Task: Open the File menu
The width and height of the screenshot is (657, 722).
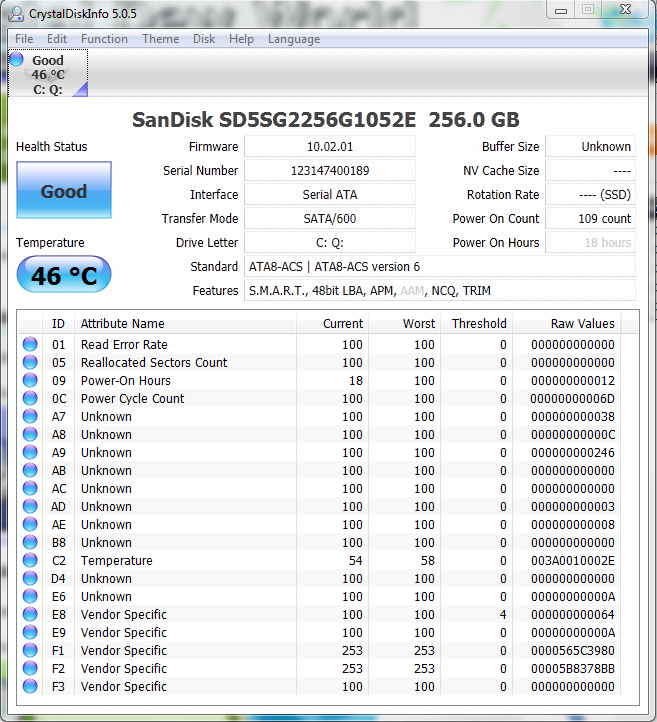Action: pyautogui.click(x=24, y=39)
